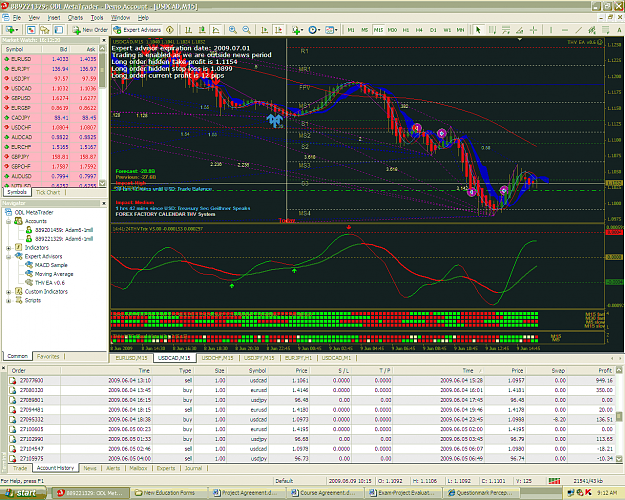Click the Market Watch vertical scrollbar thumb
This screenshot has height=500, width=625.
pyautogui.click(x=102, y=70)
